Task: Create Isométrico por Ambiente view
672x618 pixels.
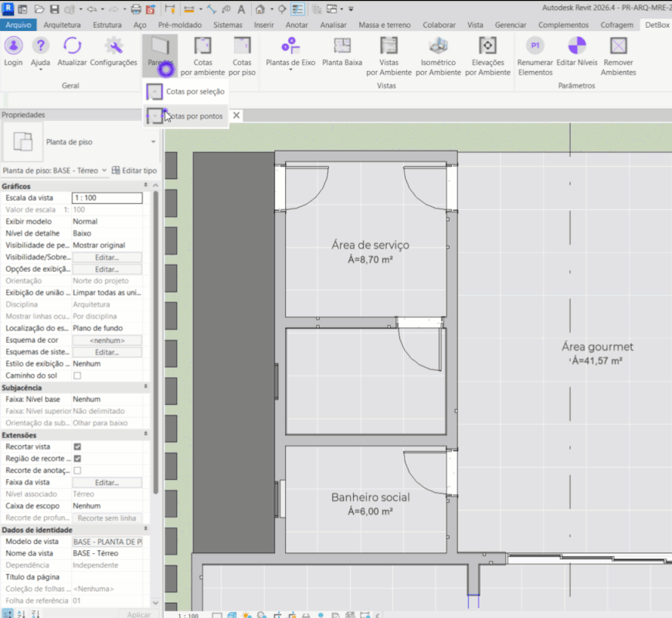Action: [438, 56]
